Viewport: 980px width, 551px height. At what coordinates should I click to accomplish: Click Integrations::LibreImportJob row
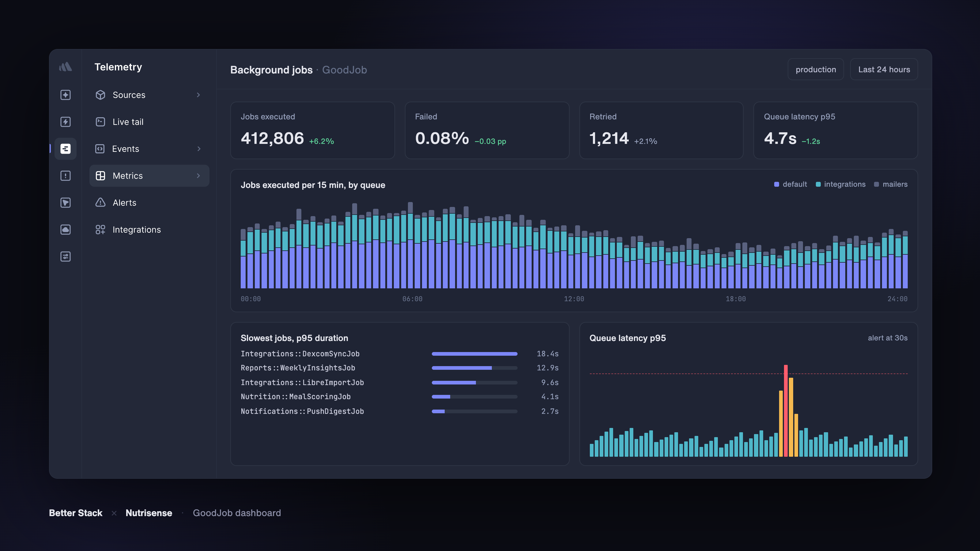click(399, 383)
